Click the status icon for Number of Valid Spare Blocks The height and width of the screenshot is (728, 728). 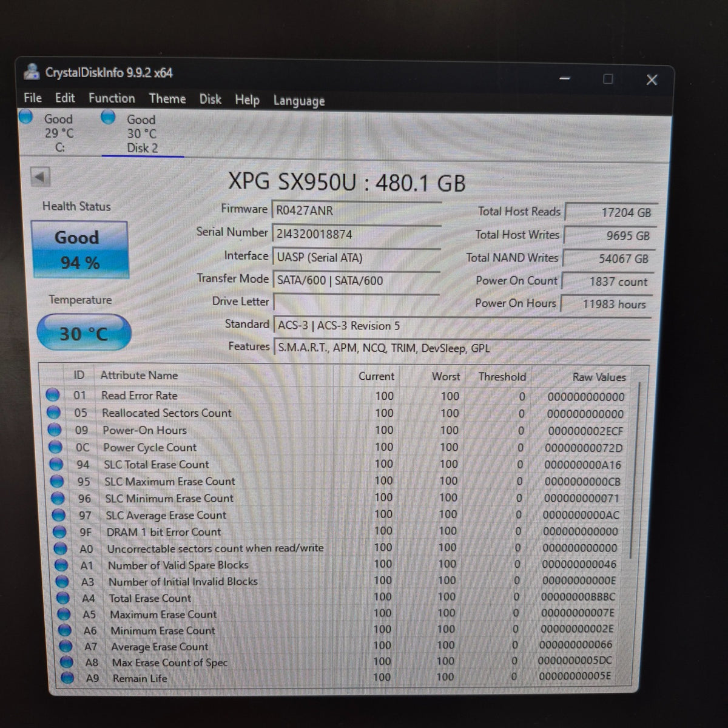[61, 565]
